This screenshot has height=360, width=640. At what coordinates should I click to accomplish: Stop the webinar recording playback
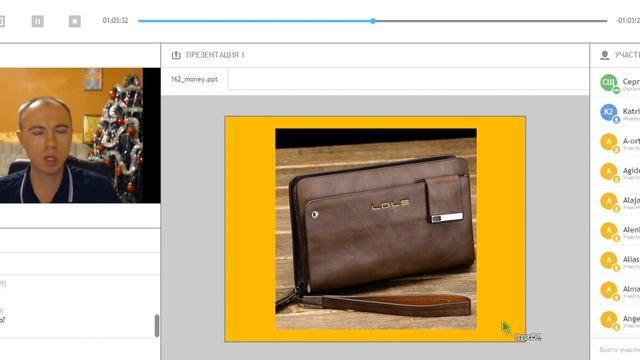tap(75, 21)
